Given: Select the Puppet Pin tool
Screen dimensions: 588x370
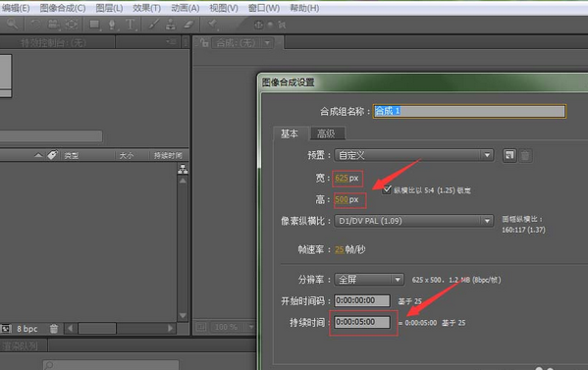Looking at the screenshot, I should [213, 25].
